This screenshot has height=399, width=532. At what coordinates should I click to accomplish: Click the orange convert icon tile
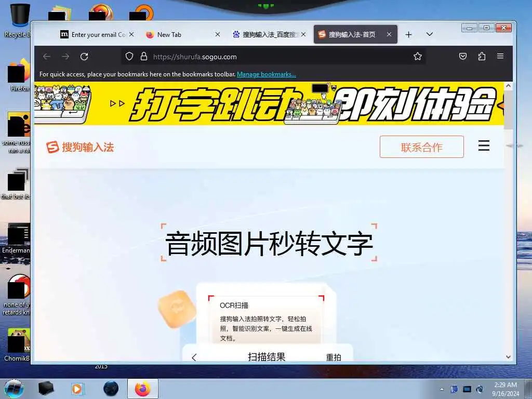(177, 309)
